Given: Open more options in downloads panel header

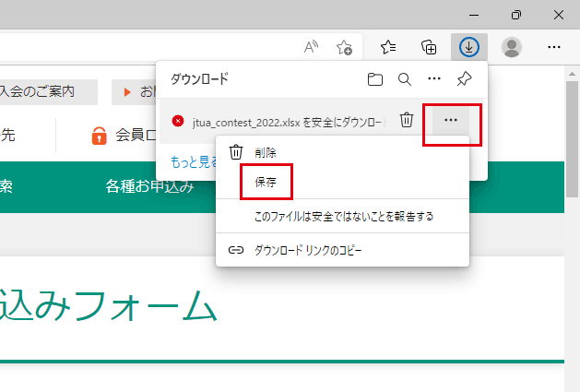Looking at the screenshot, I should 434,79.
